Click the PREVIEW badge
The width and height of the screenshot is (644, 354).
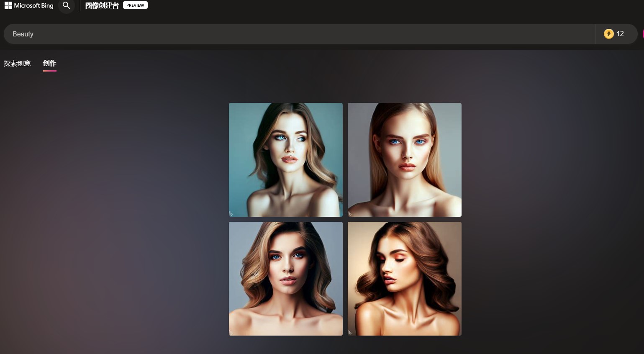click(x=135, y=5)
